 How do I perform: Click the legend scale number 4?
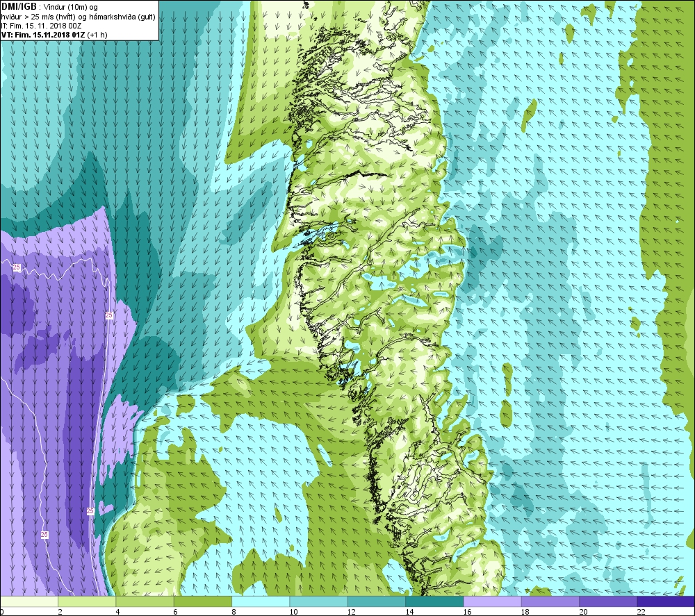click(118, 612)
